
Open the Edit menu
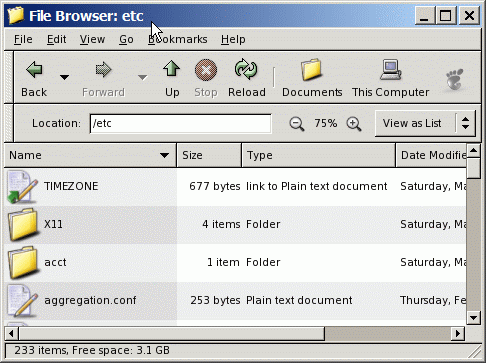click(56, 39)
